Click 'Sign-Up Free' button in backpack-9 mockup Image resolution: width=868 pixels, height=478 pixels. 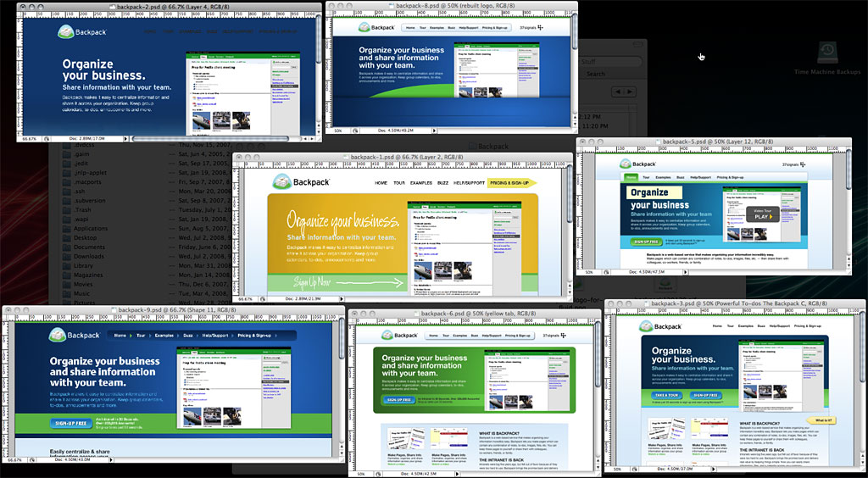coord(71,423)
